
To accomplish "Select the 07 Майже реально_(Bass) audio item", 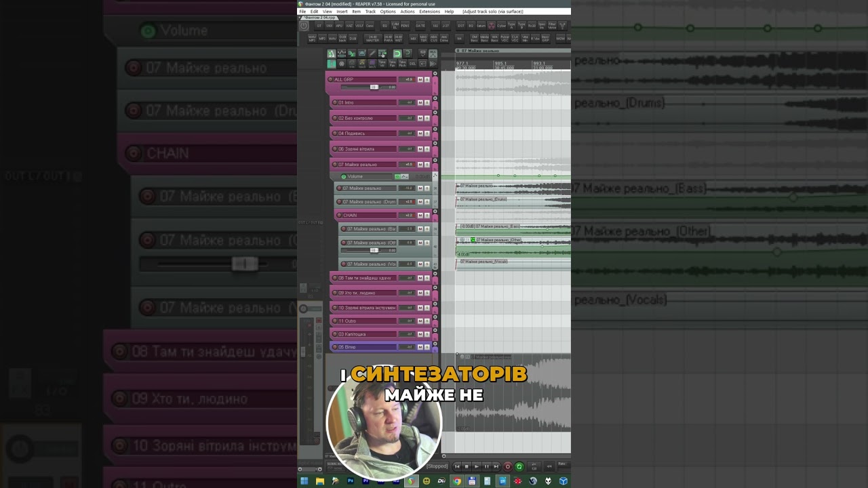I will [x=513, y=229].
